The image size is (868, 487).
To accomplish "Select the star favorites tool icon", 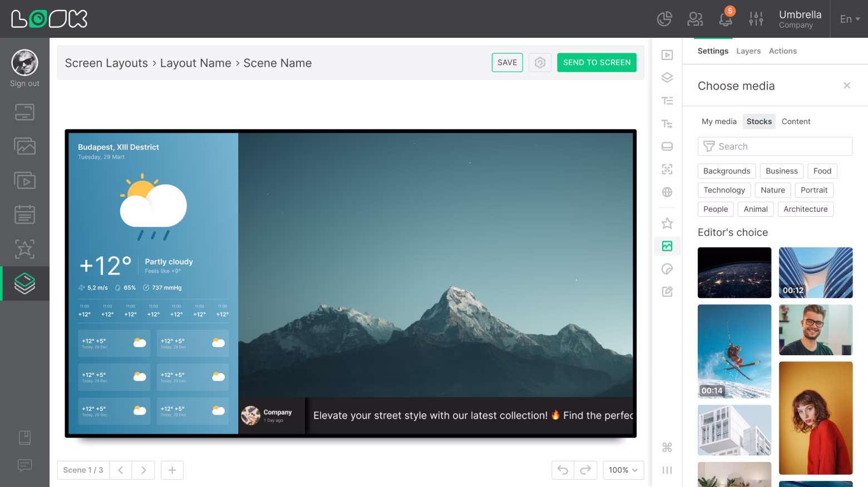I will click(x=667, y=223).
